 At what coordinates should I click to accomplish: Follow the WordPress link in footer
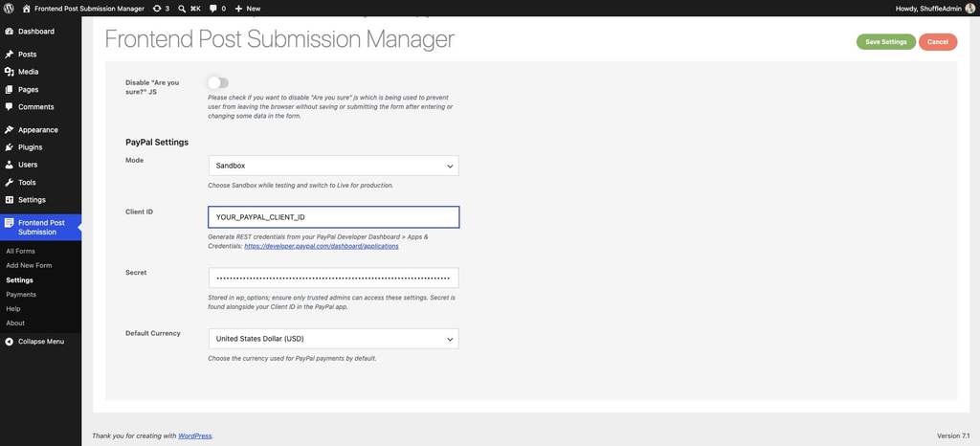point(195,435)
